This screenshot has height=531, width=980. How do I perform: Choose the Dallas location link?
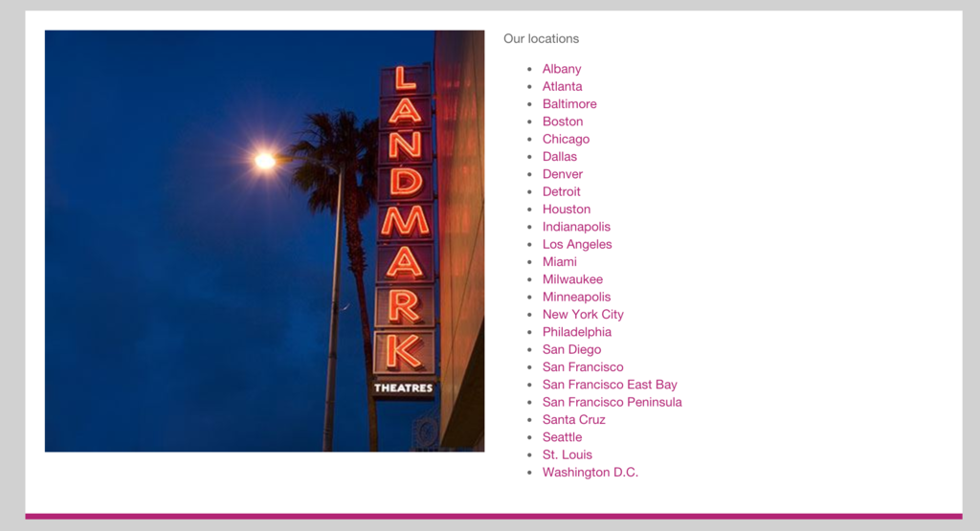click(559, 157)
